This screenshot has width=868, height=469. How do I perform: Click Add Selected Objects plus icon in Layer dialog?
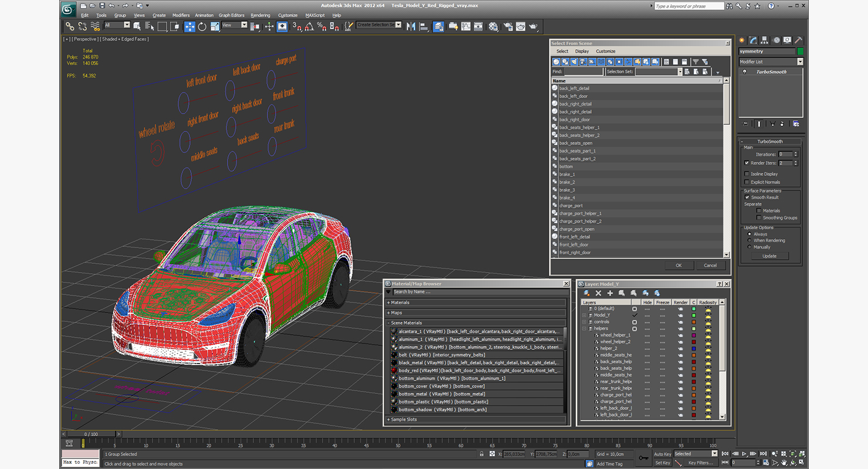tap(610, 293)
